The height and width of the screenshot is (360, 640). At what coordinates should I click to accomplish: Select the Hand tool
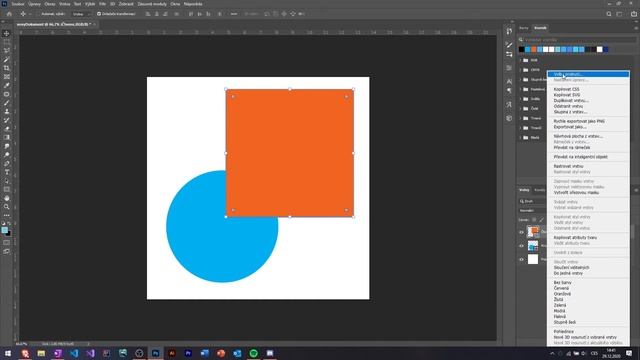click(x=7, y=198)
